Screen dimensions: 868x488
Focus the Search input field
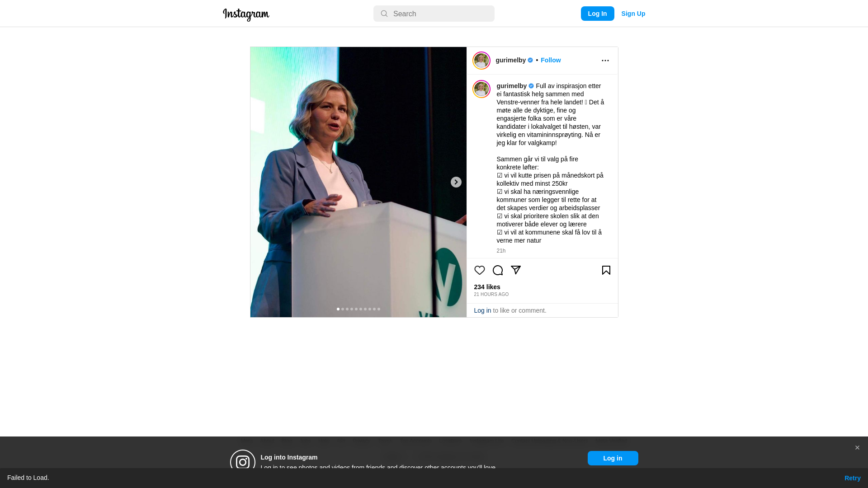click(434, 14)
